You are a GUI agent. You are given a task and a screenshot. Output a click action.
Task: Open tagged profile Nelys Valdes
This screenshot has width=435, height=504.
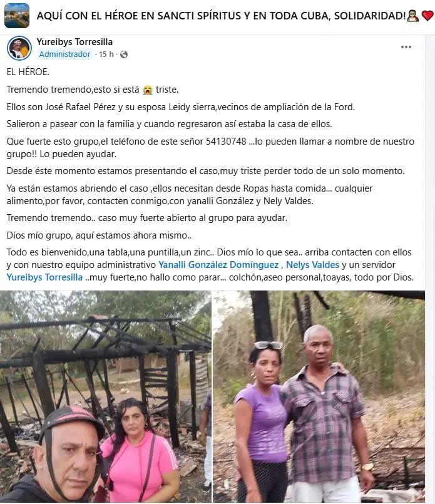312,265
